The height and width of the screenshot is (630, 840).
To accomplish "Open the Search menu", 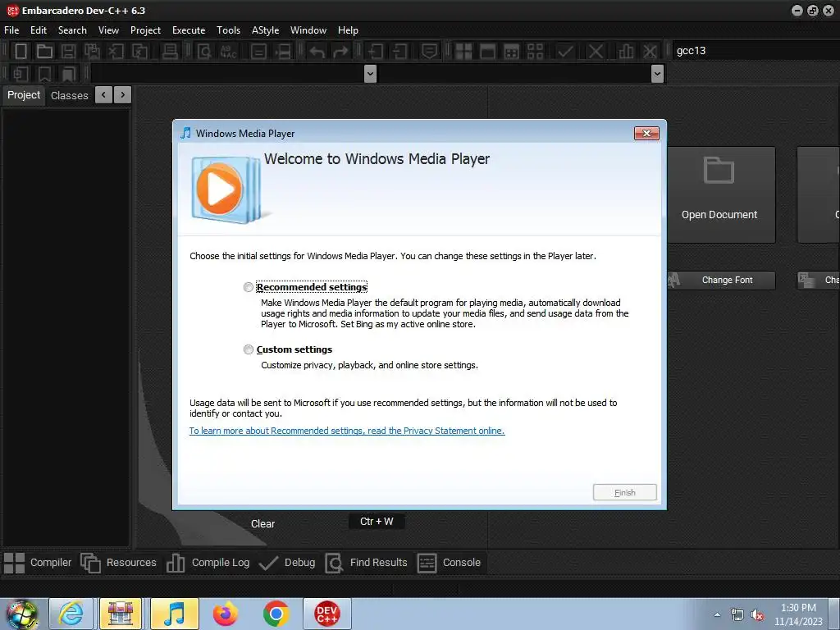I will 72,30.
